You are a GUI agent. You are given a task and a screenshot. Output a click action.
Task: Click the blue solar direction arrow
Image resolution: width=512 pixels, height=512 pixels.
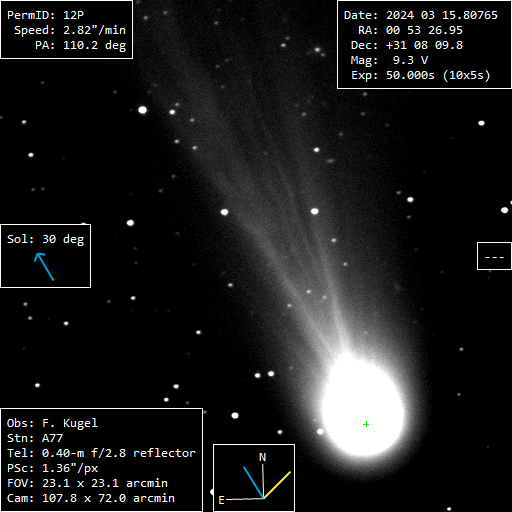point(44,267)
